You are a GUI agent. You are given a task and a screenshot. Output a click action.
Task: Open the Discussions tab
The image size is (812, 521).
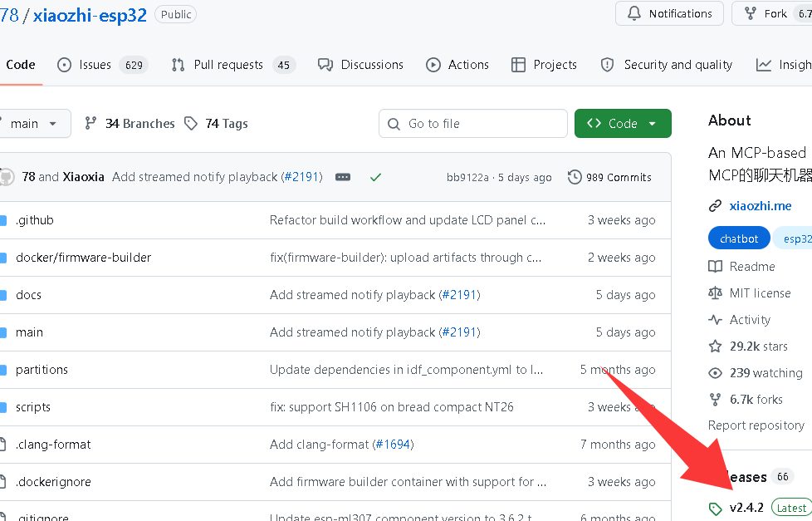click(x=360, y=65)
